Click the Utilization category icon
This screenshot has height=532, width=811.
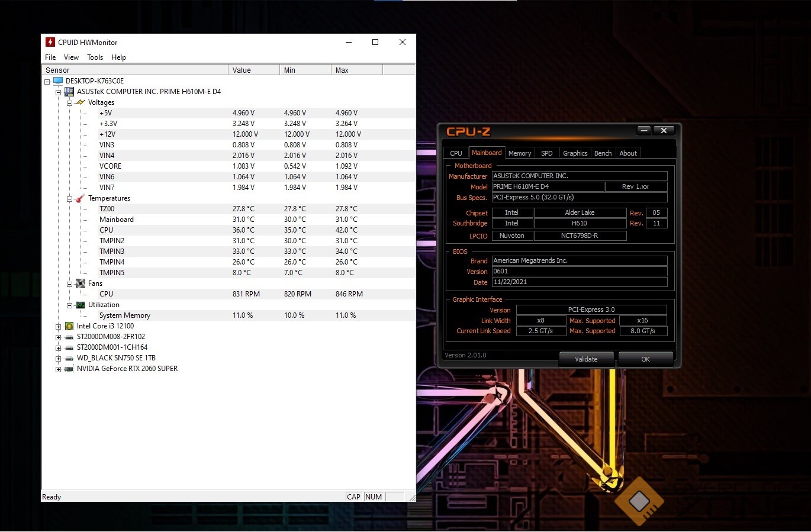81,305
